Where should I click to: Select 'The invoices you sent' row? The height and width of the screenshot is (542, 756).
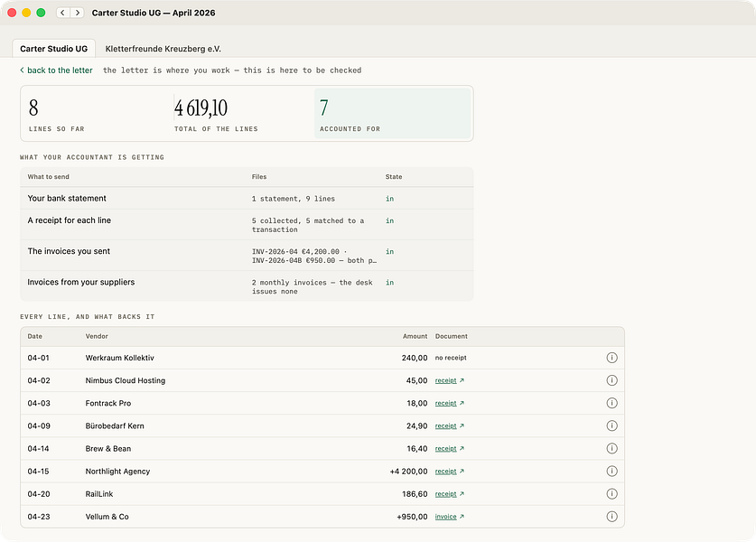point(247,256)
